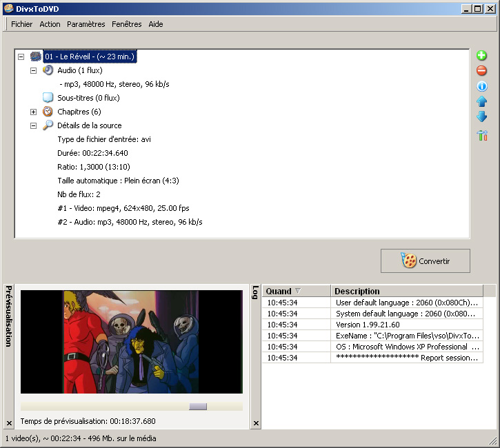Select the 'User default language' log entry
The height and width of the screenshot is (448, 500).
click(x=372, y=303)
